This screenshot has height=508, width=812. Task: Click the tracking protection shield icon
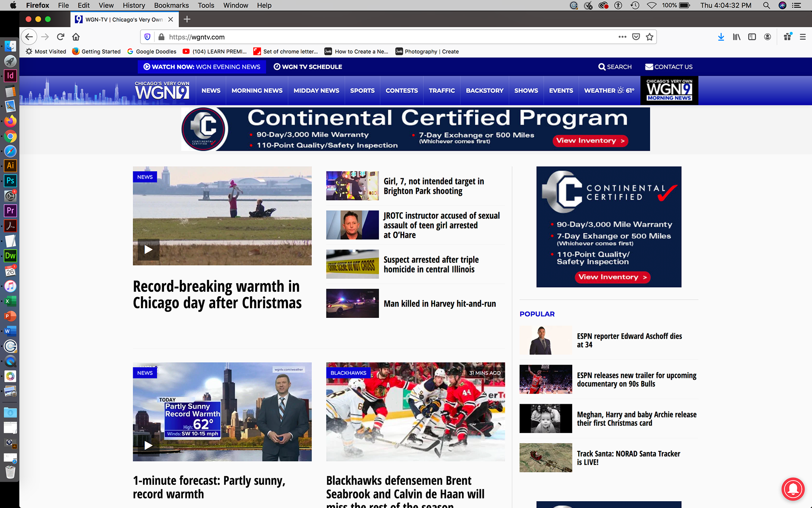click(147, 37)
